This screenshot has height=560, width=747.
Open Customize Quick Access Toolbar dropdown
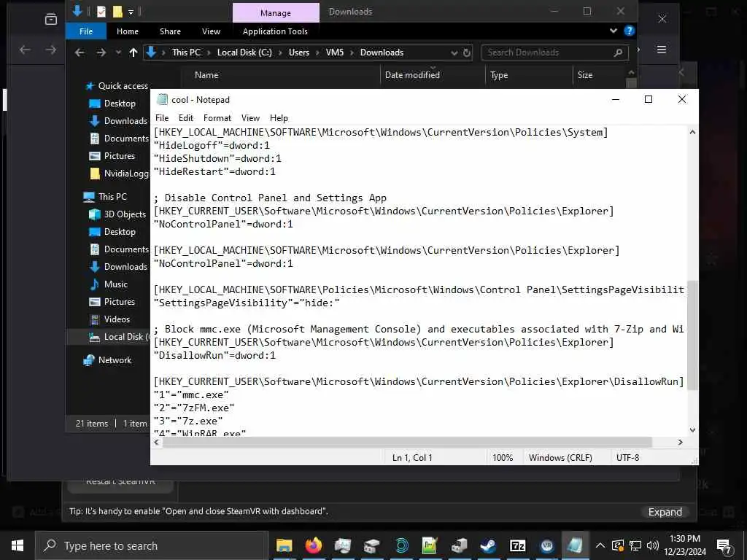[131, 12]
